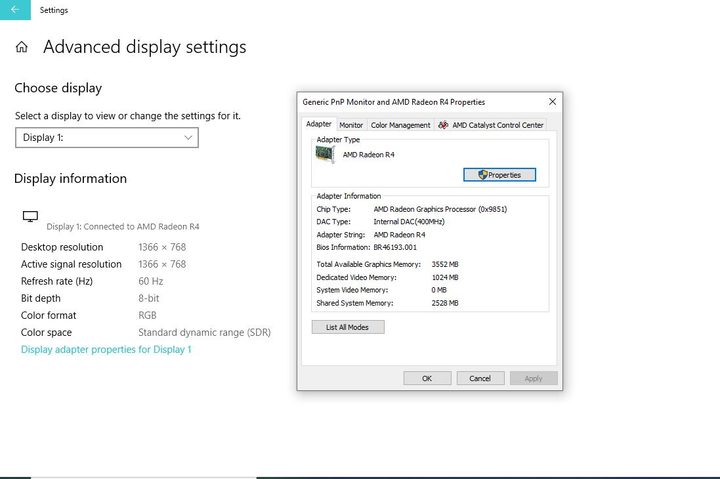Click the monitor icon under Display information

(x=30, y=217)
